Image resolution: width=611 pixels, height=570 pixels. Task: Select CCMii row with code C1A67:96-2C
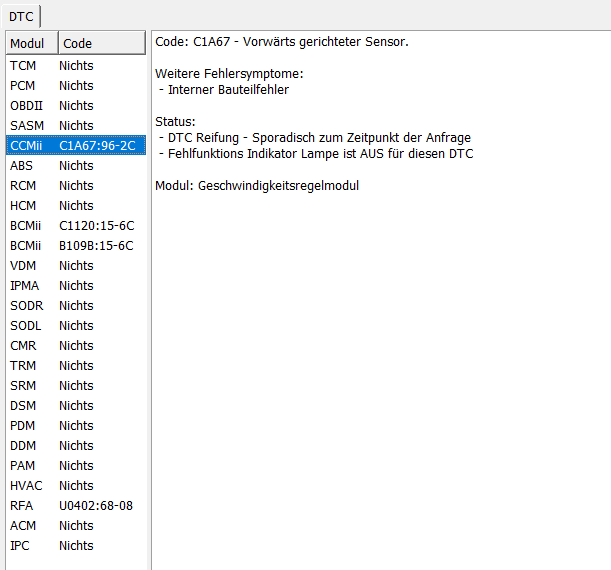click(x=75, y=146)
